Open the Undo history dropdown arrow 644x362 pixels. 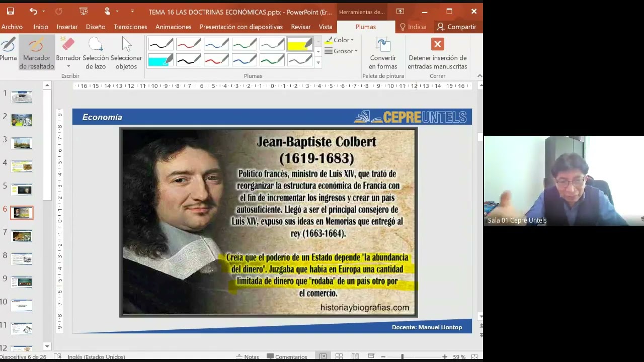click(44, 11)
